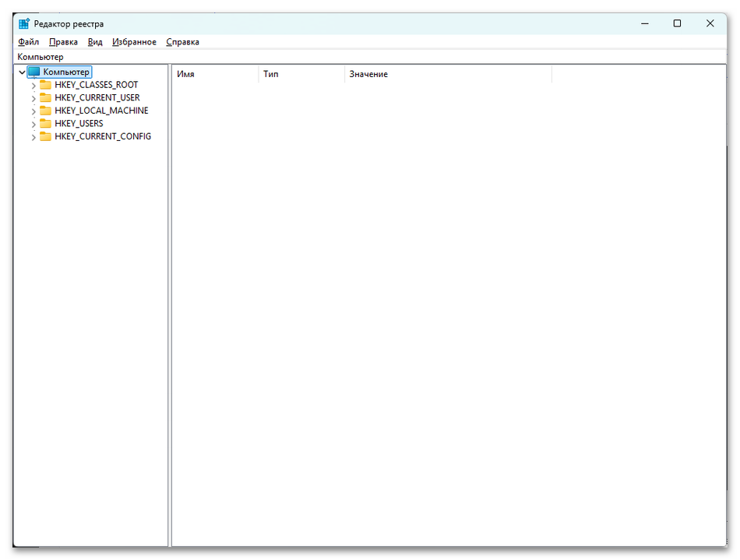Expand the HKEY_USERS branch
Viewport: 740px width, 560px height.
pos(33,125)
